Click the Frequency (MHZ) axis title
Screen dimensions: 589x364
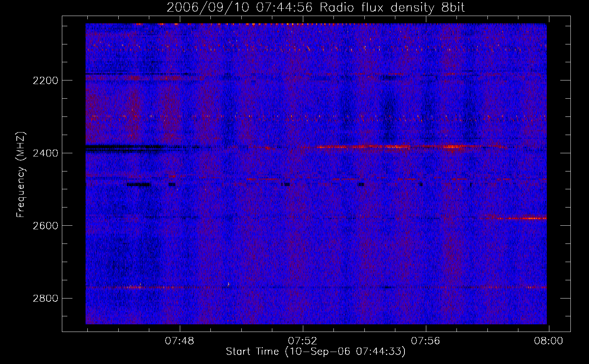21,175
